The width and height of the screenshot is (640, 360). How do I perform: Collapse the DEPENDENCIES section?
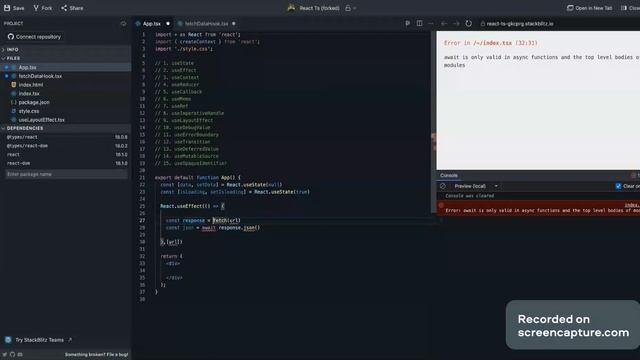tap(24, 128)
